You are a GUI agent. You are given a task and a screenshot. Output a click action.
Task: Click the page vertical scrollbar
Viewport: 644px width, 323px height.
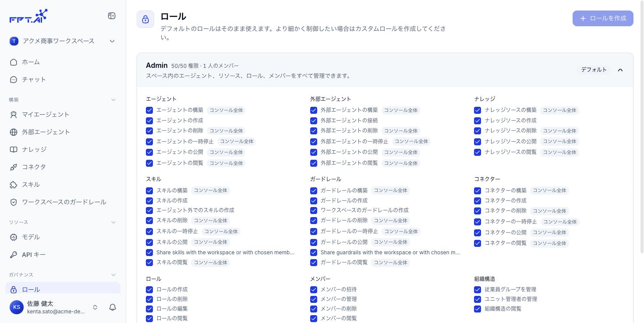[642, 127]
